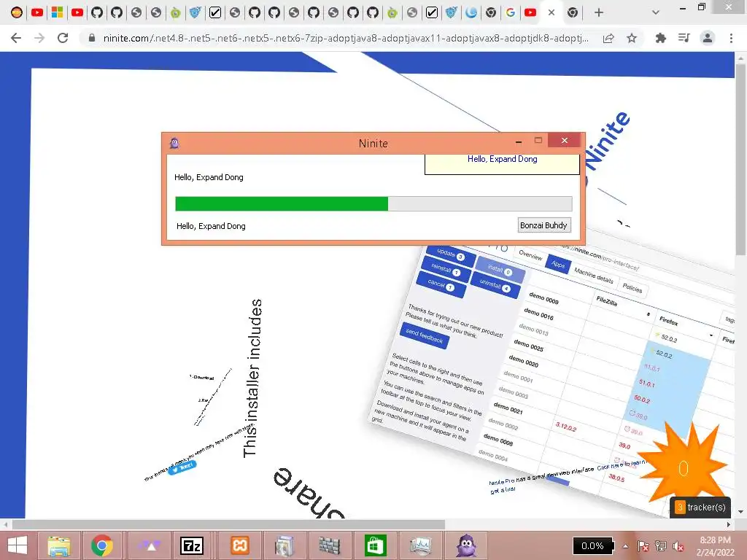Screen dimensions: 747x560
Task: Switch to the Google tab
Action: (x=510, y=13)
